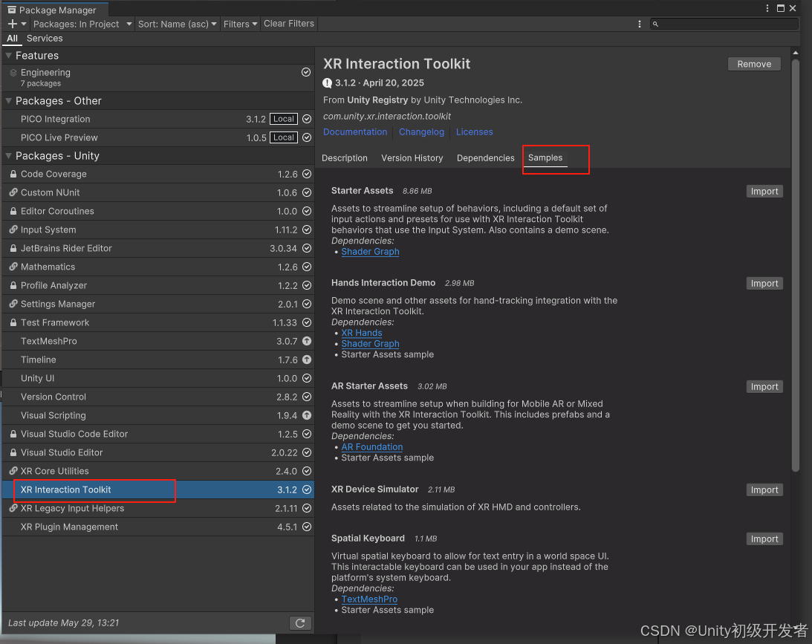Click the Remove package button
Image resolution: width=812 pixels, height=644 pixels.
[754, 64]
